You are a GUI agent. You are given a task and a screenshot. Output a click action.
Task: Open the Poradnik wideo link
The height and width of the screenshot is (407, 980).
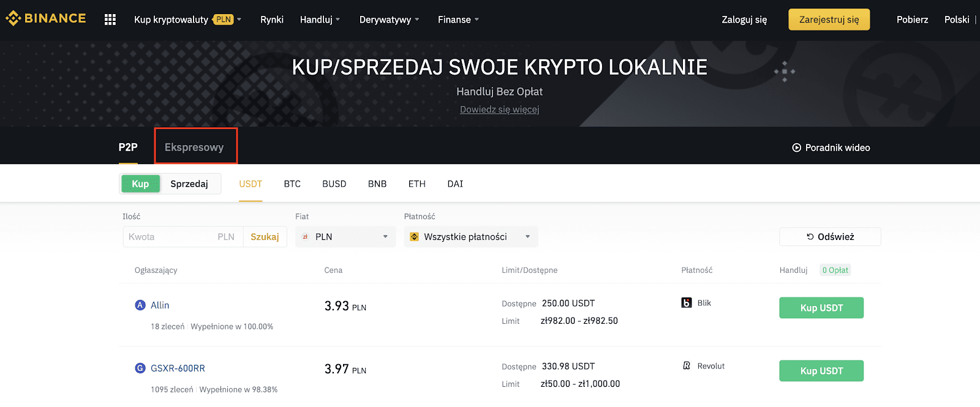831,147
